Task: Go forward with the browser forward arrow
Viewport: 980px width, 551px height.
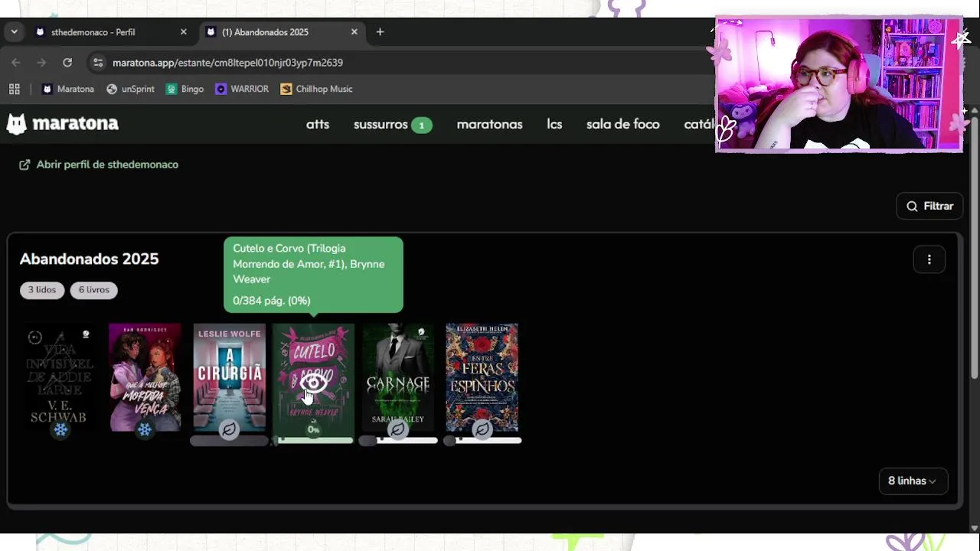Action: pos(41,63)
